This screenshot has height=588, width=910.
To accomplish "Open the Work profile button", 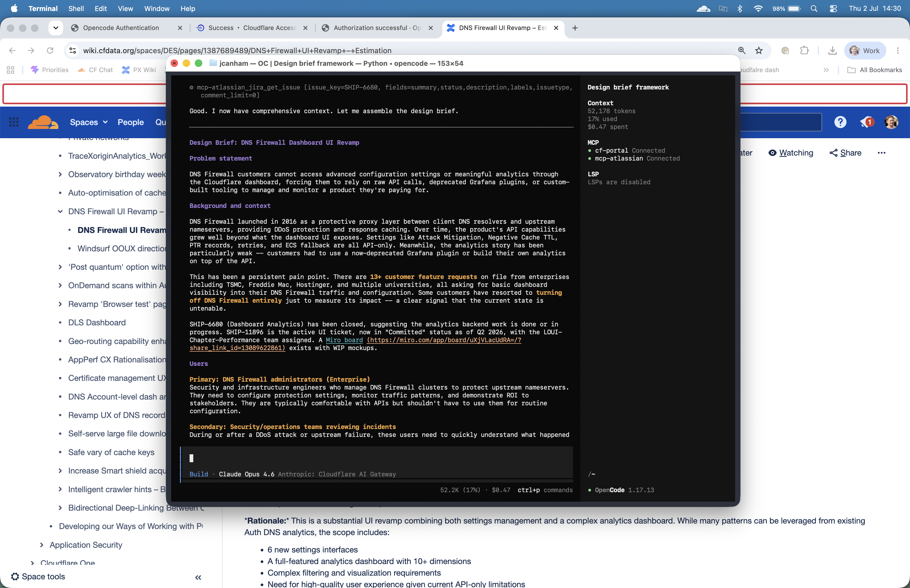I will point(865,50).
